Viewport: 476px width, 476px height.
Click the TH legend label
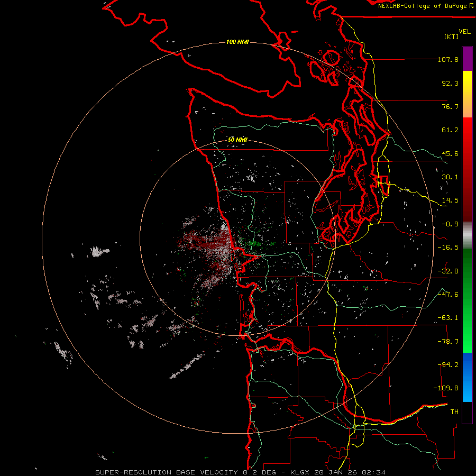(454, 412)
